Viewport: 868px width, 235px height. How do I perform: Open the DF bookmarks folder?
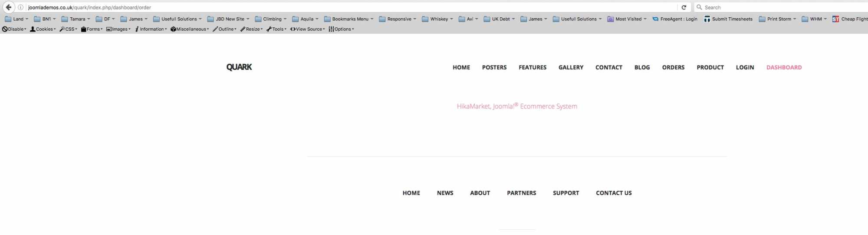point(105,19)
